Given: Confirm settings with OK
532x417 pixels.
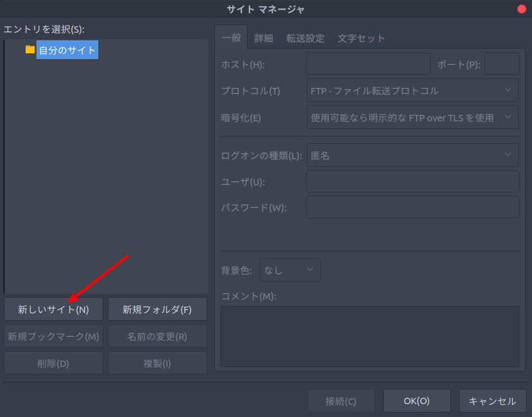Looking at the screenshot, I should pyautogui.click(x=416, y=400).
